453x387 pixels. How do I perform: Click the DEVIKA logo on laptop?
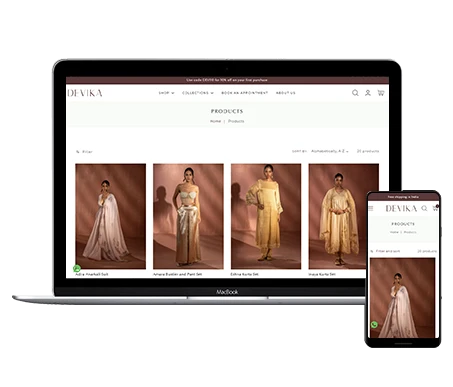(x=85, y=93)
